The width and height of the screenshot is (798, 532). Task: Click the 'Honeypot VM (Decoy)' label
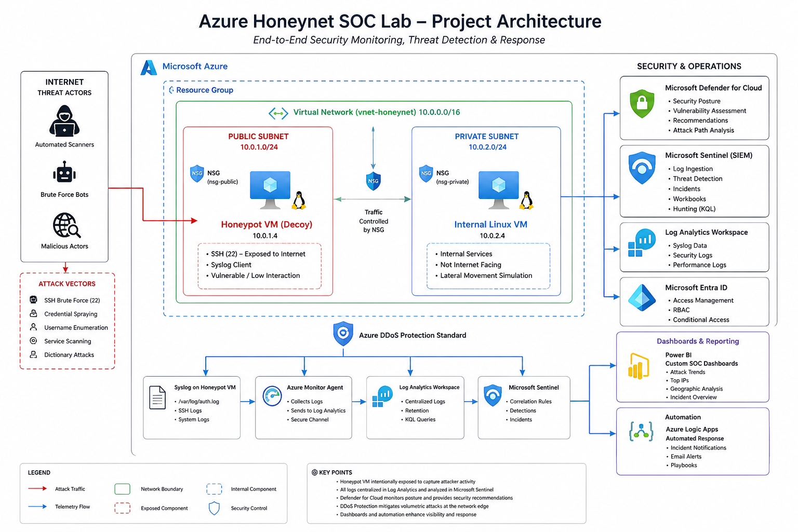[x=267, y=224]
